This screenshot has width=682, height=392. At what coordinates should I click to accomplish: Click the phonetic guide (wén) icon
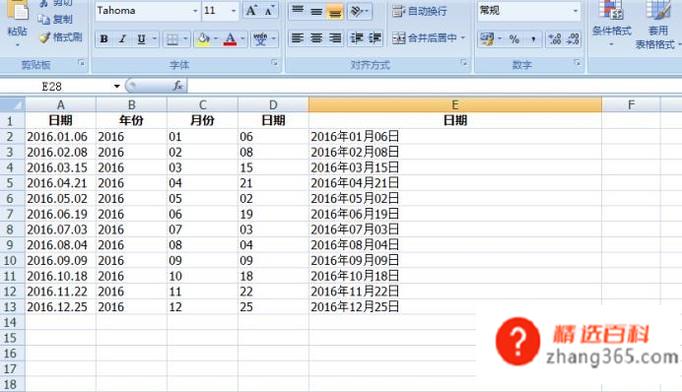pyautogui.click(x=261, y=39)
